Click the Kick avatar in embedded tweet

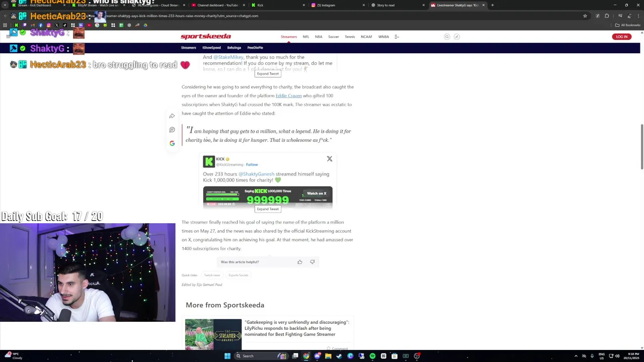tap(209, 161)
